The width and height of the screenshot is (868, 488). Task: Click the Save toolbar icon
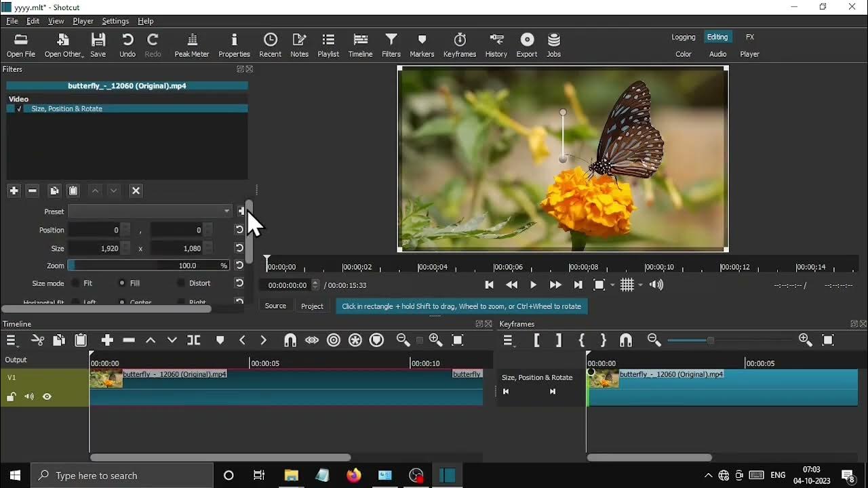[x=98, y=45]
